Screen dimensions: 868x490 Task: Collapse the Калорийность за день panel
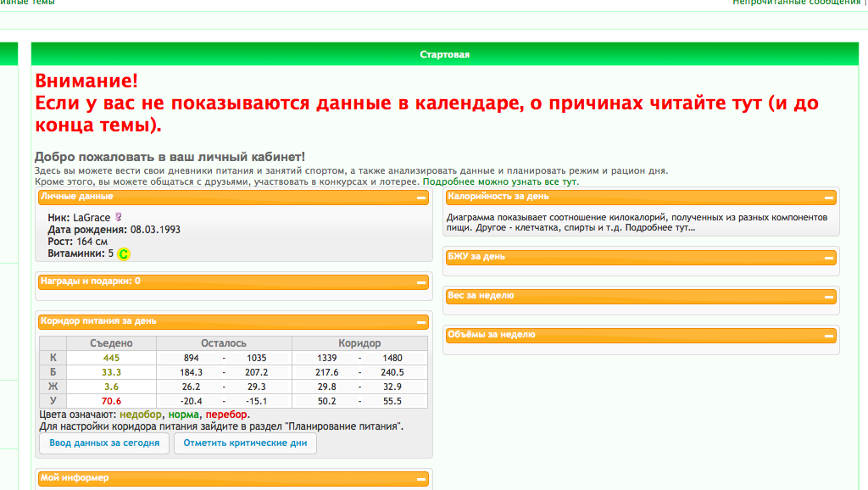[829, 198]
